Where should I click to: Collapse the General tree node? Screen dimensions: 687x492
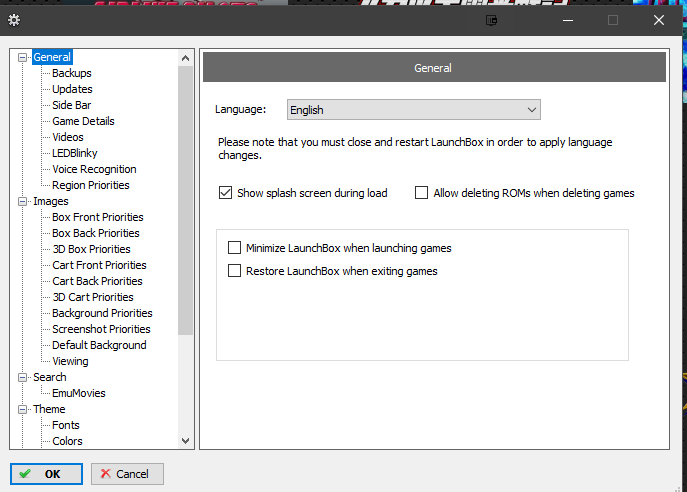22,57
